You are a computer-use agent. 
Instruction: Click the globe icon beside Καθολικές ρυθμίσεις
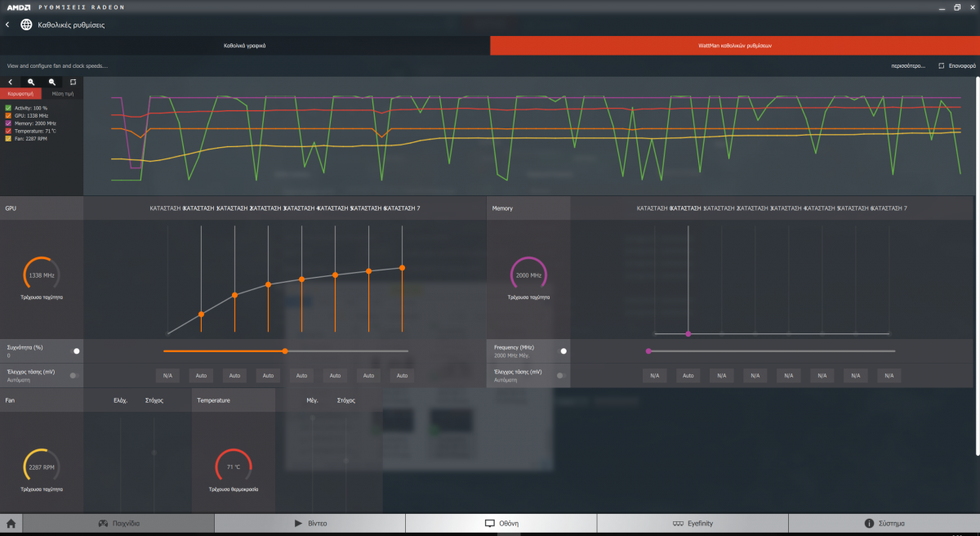(x=26, y=25)
